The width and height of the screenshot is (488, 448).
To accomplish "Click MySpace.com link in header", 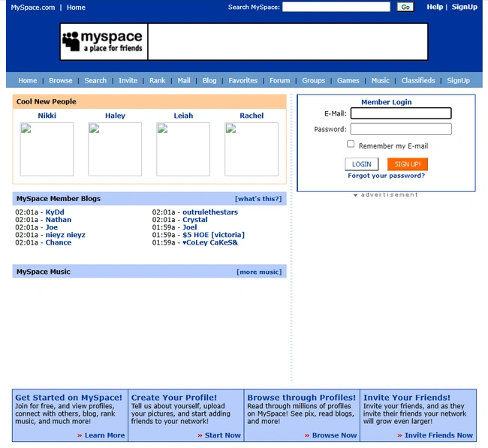I will click(x=33, y=8).
